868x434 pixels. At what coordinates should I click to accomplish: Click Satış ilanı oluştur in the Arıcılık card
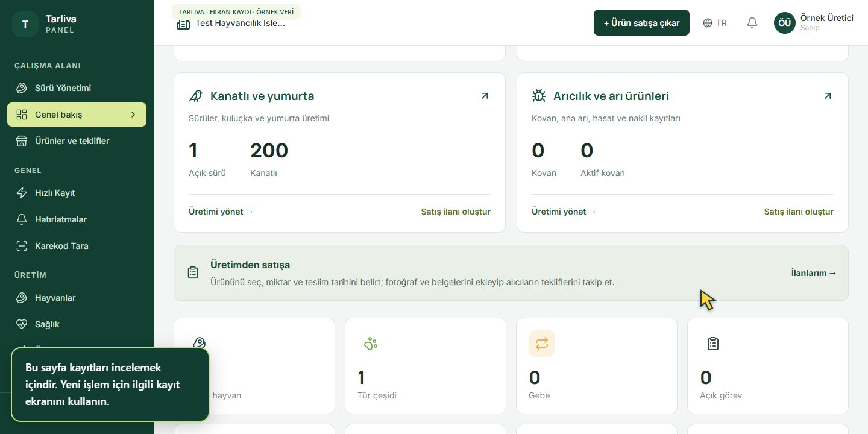click(799, 212)
